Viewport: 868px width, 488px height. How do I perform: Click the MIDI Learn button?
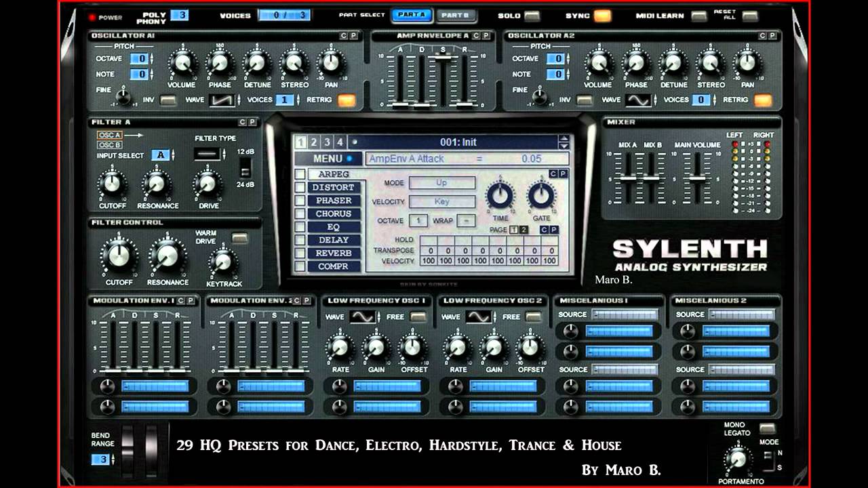coord(699,16)
